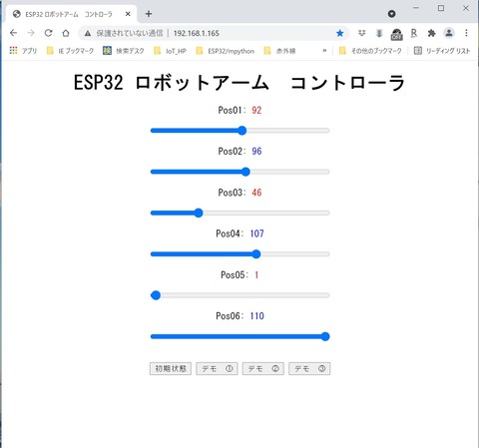Expand hidden bookmarks with the » chevron
The width and height of the screenshot is (479, 448).
(x=324, y=51)
